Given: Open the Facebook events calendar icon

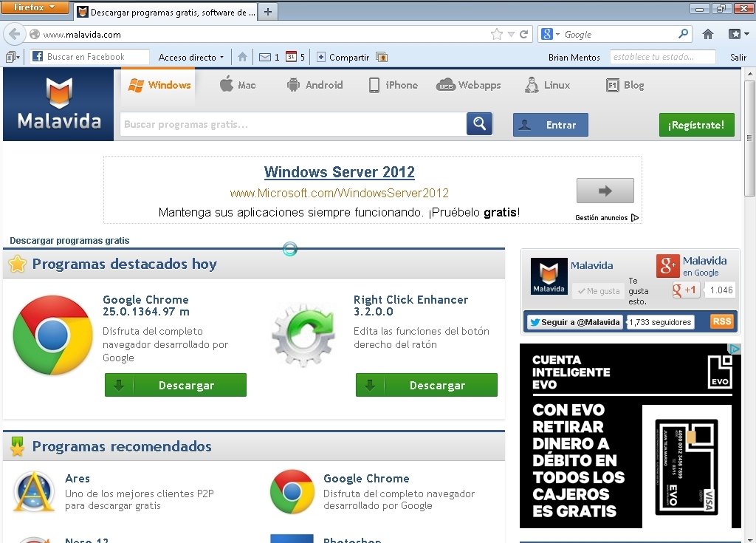Looking at the screenshot, I should point(291,56).
